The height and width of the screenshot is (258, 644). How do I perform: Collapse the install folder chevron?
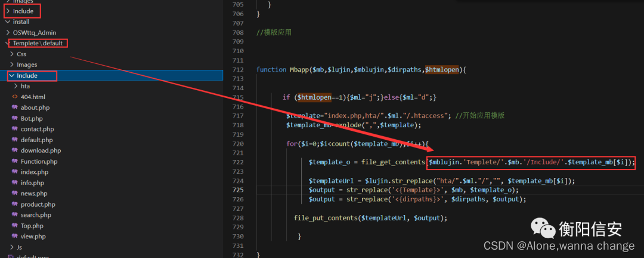[8, 22]
